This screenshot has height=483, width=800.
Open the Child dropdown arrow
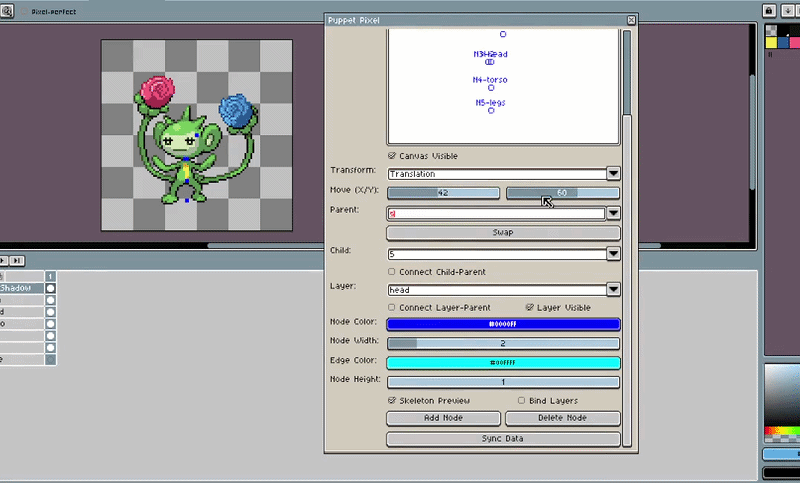pos(613,253)
